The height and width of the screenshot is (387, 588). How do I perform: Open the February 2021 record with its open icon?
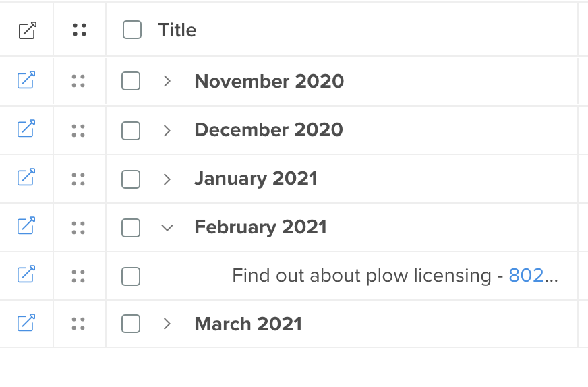(26, 226)
